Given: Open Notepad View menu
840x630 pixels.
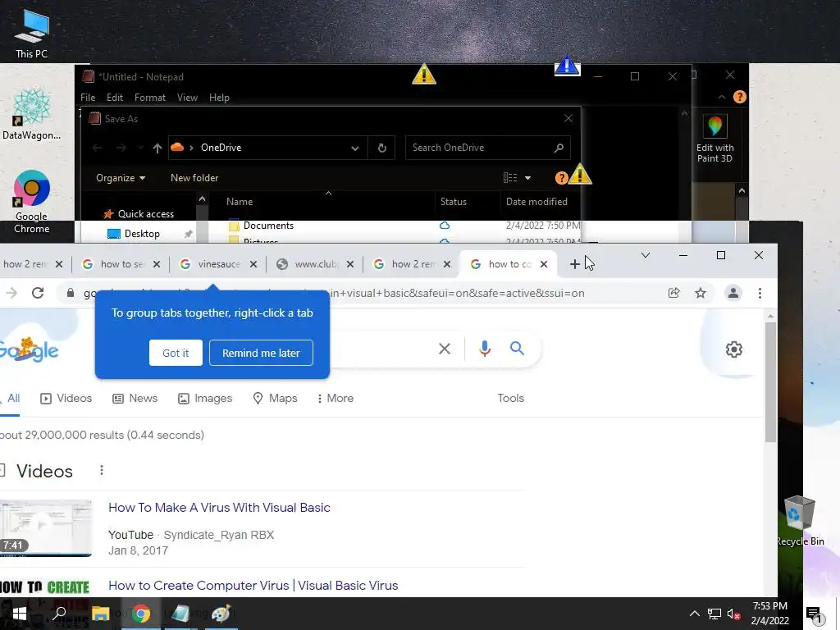Looking at the screenshot, I should tap(188, 98).
